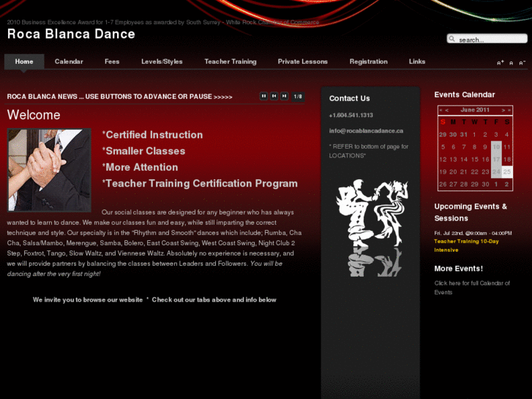Click Fri. Jul 22nd event date text
532x399 pixels.
pos(473,234)
